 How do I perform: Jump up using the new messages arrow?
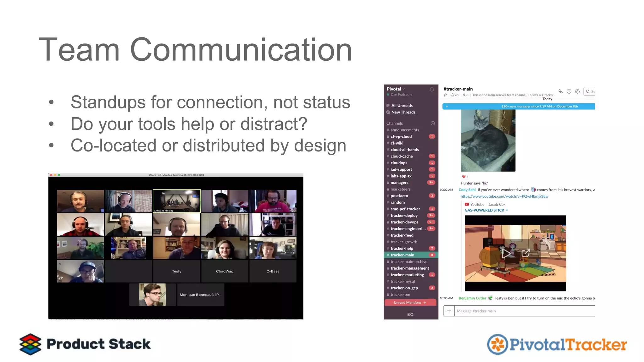[447, 107]
